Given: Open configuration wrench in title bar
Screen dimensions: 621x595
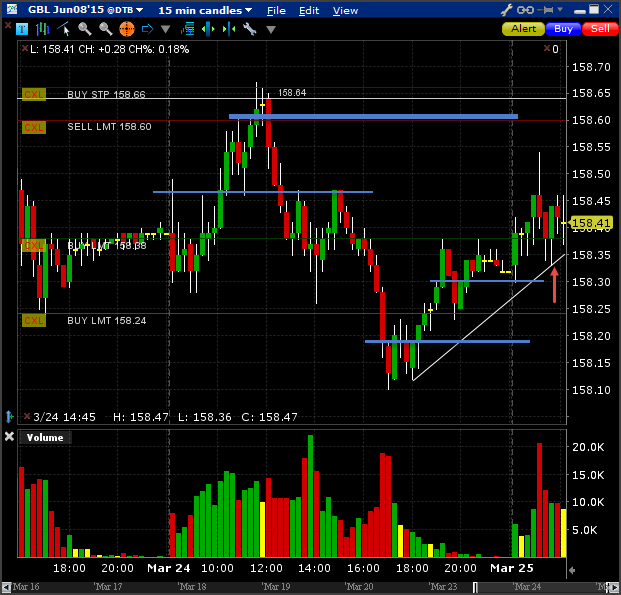Looking at the screenshot, I should point(507,10).
